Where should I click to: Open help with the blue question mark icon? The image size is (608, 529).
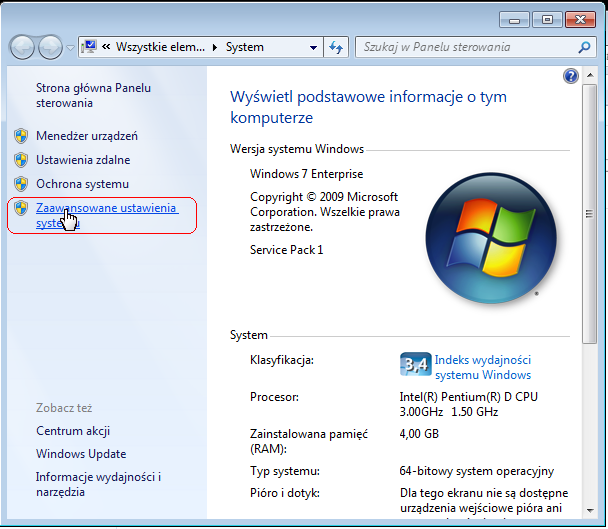click(x=570, y=76)
